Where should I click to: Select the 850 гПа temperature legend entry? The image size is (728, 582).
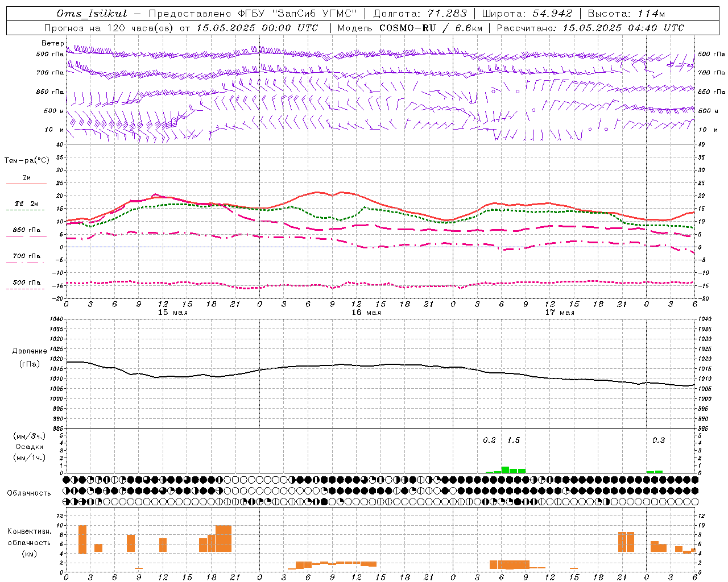click(26, 230)
